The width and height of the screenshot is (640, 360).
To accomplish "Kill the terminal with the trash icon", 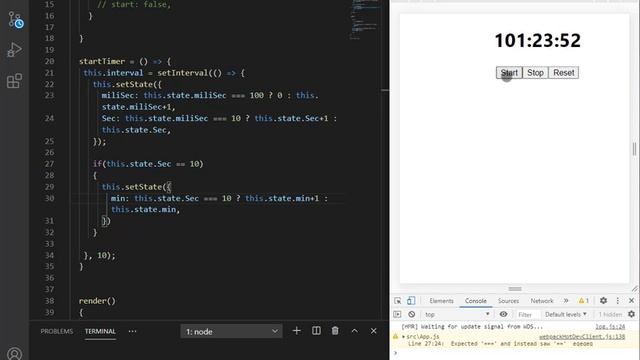I will coord(335,331).
